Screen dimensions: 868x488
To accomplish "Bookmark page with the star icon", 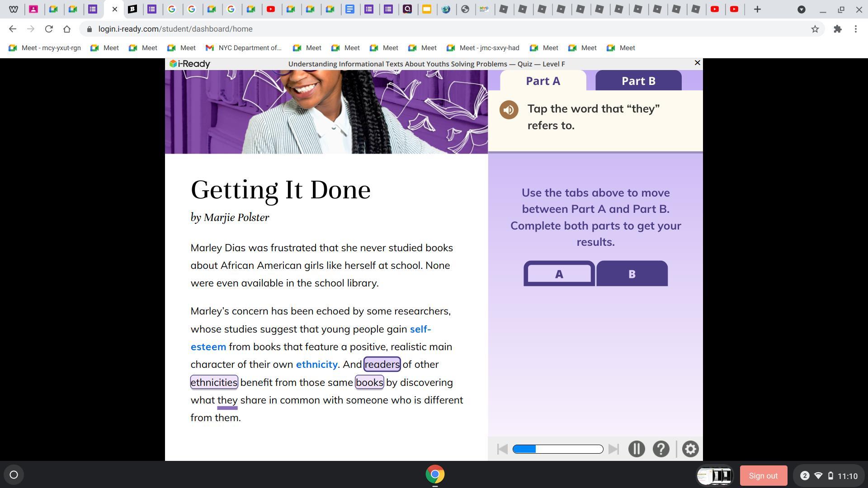I will pos(815,29).
